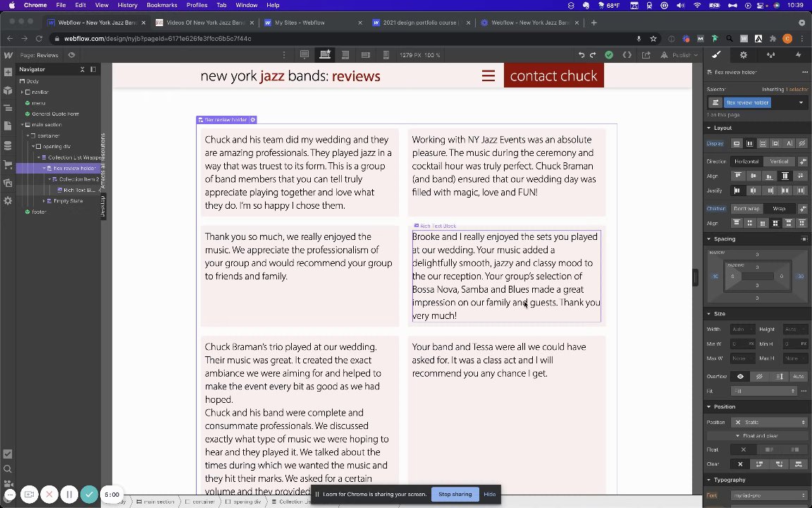Click the share project icon
The image size is (812, 508).
[x=646, y=55]
